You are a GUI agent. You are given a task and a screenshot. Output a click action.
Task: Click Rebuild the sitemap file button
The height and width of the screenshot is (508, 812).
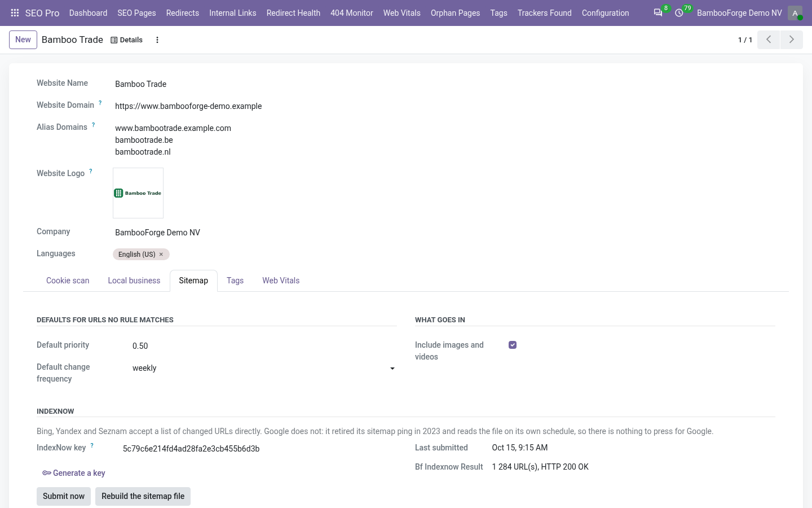click(143, 496)
